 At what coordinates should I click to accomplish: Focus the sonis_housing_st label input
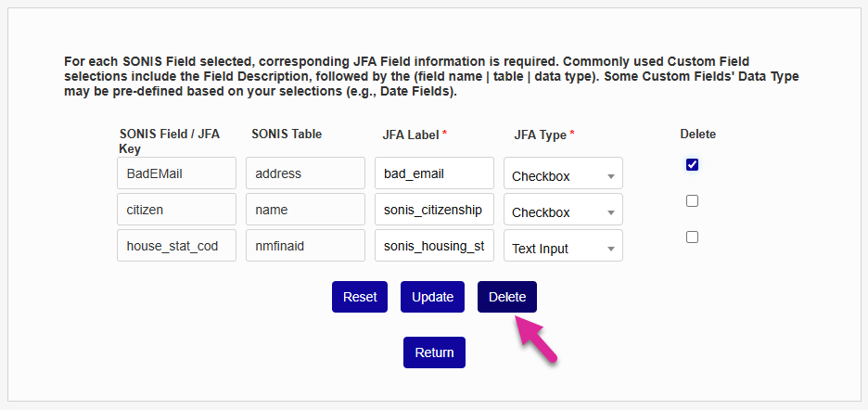(x=434, y=246)
